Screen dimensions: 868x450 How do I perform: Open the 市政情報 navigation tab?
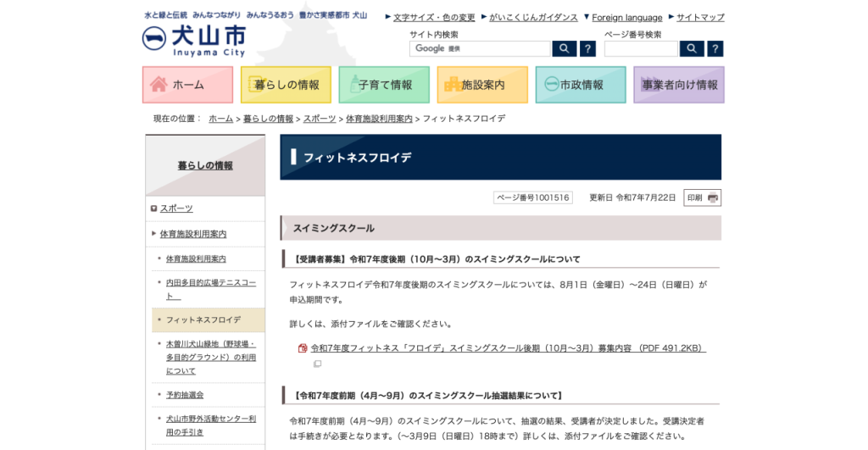(x=581, y=85)
